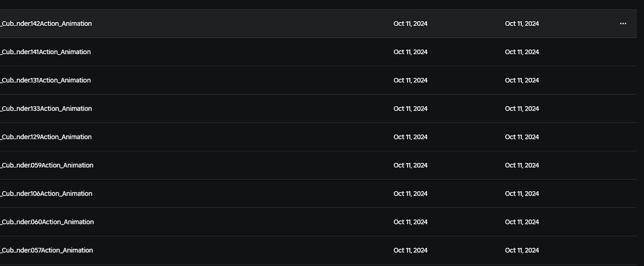Click the right date in the nder.141 row
The width and height of the screenshot is (644, 266).
(x=521, y=52)
